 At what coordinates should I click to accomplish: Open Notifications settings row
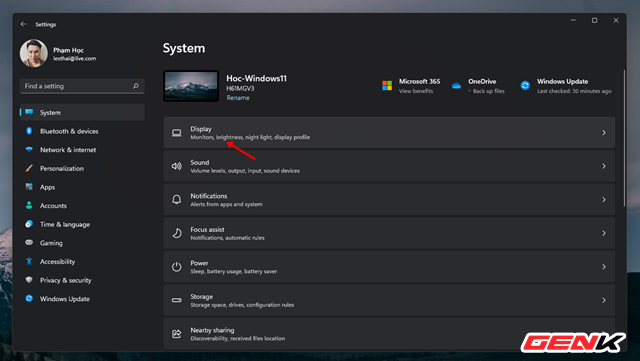point(389,199)
